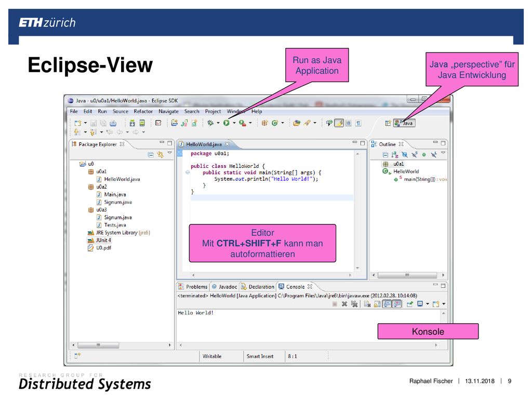532x399 pixels.
Task: Open the Source menu
Action: [x=121, y=111]
